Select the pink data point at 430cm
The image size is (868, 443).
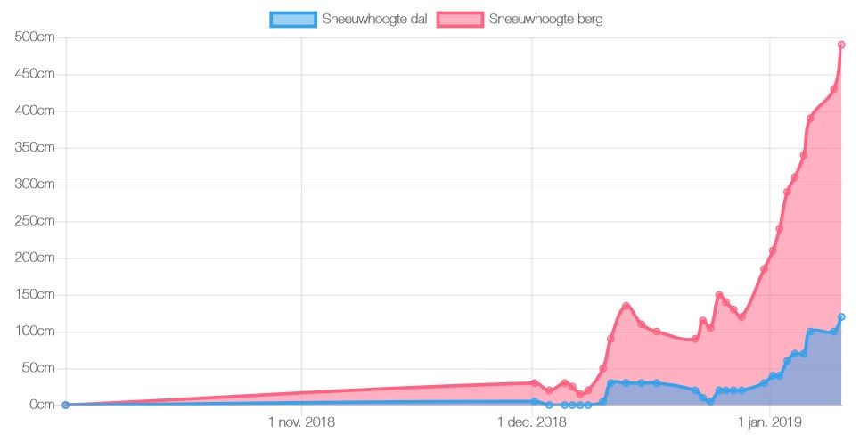833,89
